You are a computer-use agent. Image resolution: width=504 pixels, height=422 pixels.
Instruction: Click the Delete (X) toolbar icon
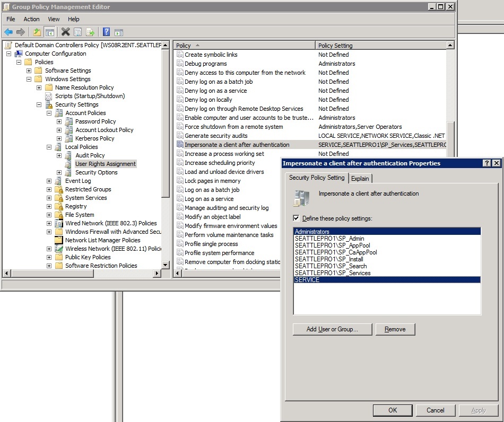tap(65, 32)
